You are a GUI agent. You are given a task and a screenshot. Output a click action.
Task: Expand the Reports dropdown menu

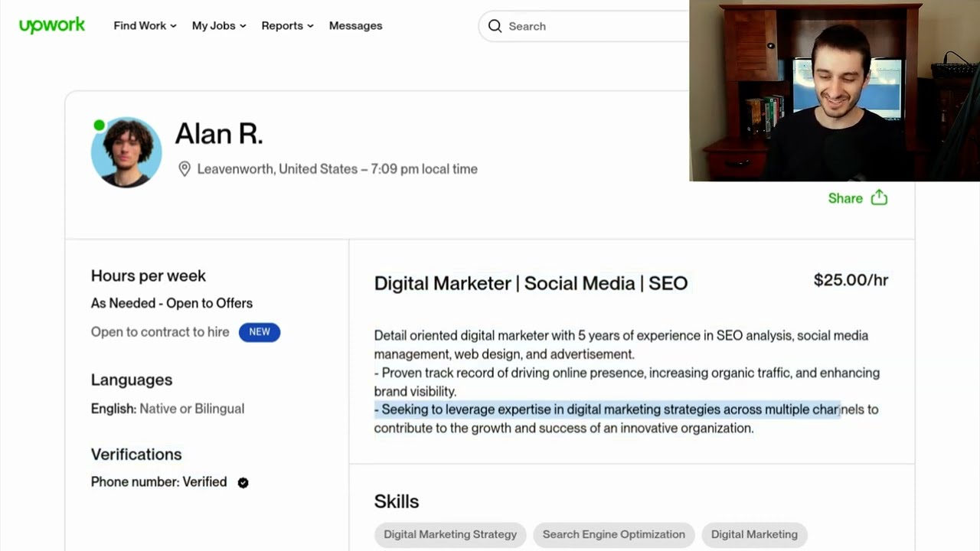(287, 25)
